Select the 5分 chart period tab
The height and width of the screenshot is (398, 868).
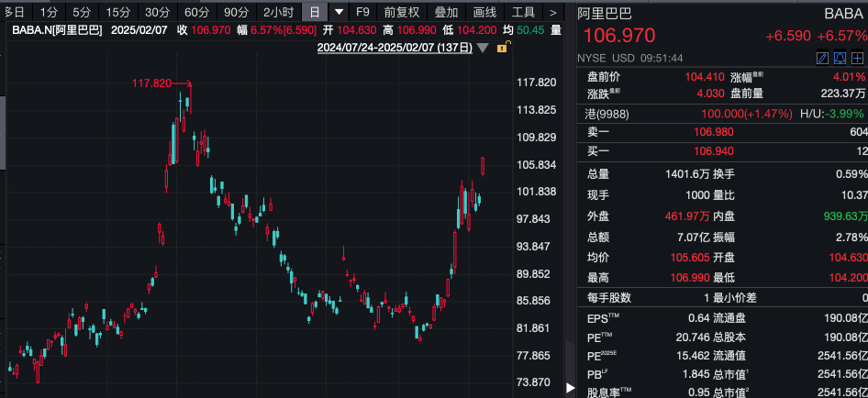(82, 12)
